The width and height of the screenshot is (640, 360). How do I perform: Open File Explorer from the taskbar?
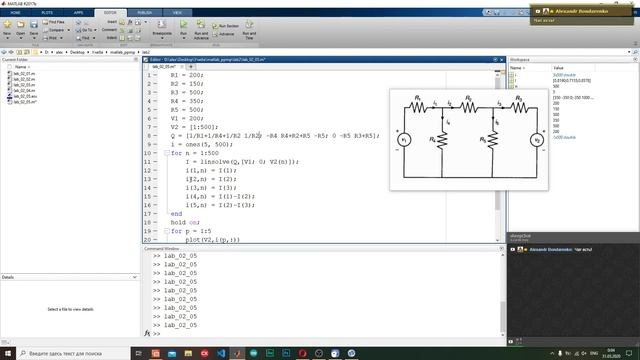pyautogui.click(x=188, y=353)
